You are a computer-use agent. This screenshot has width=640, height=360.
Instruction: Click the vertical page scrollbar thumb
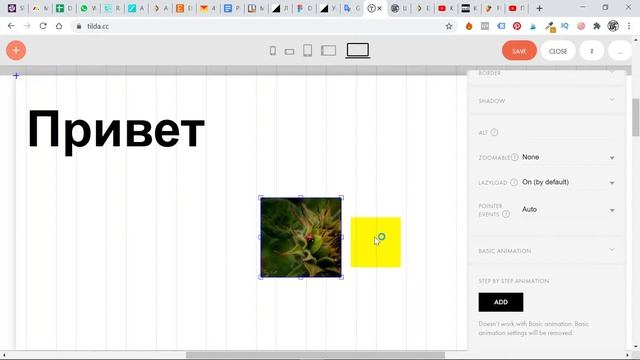[x=636, y=118]
